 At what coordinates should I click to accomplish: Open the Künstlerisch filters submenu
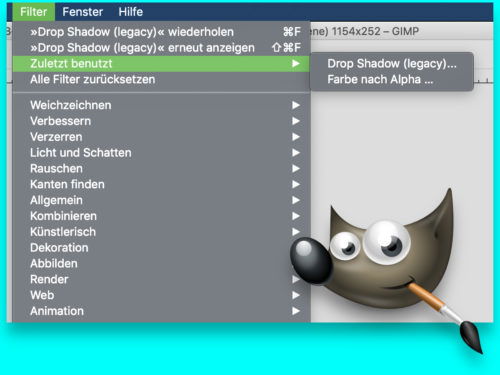click(162, 232)
